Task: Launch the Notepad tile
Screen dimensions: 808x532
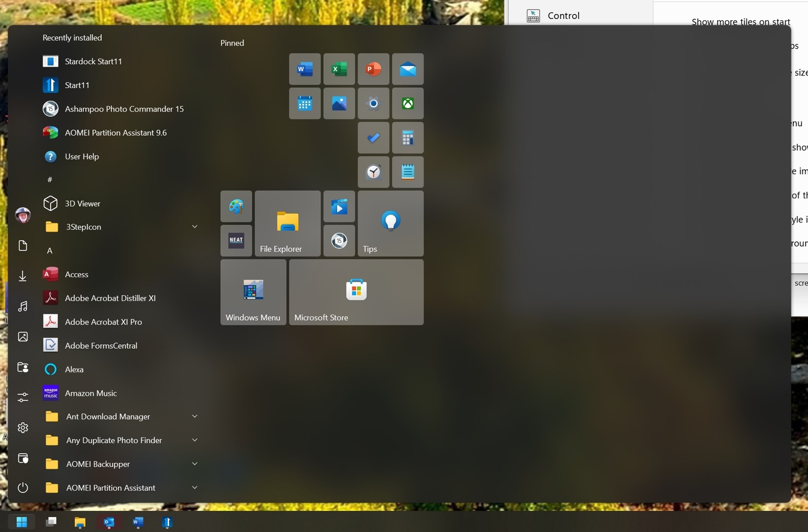Action: coord(408,172)
